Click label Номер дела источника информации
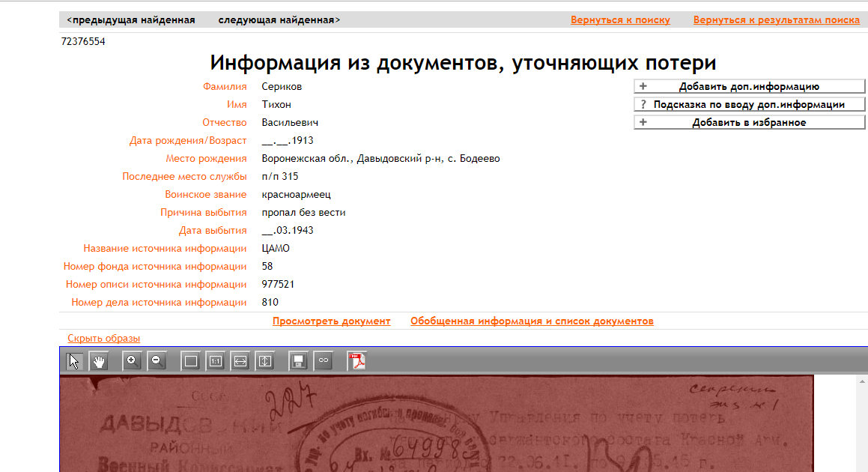Screen dimensions: 868x472 (159, 303)
